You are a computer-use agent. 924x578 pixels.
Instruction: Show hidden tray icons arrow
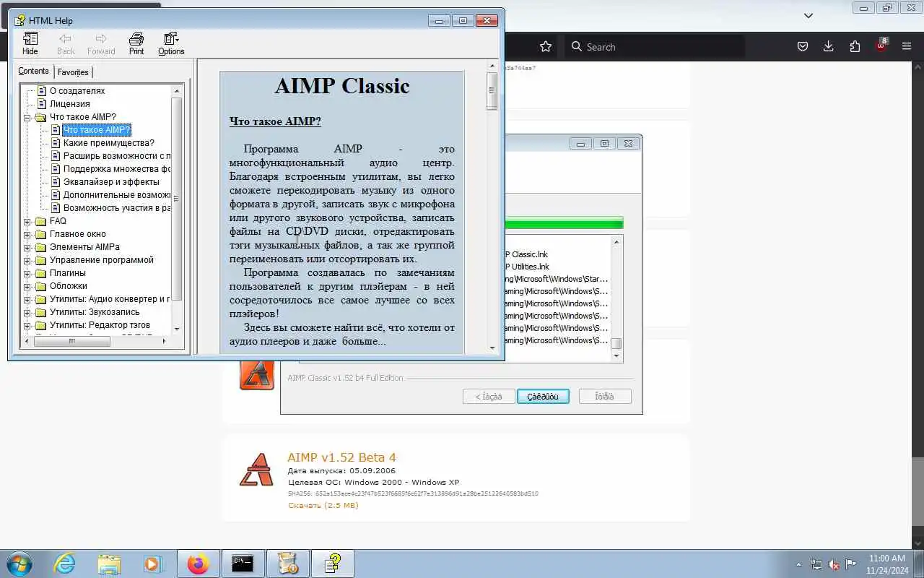(799, 564)
